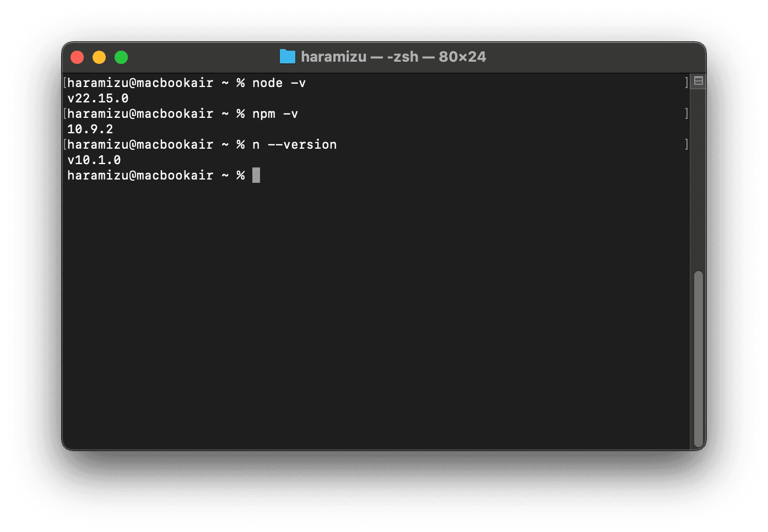Click the "v10.1.0" output line
768x532 pixels.
point(94,160)
